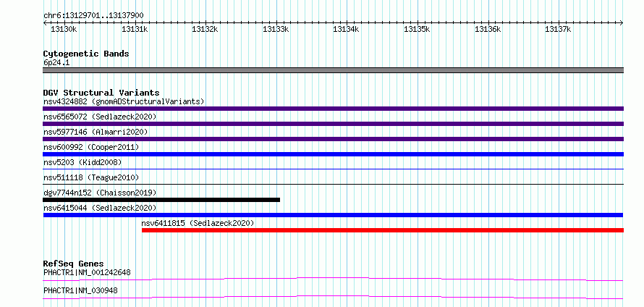Click the blue nsv6415044 variant bar
The width and height of the screenshot is (644, 307).
tap(333, 215)
